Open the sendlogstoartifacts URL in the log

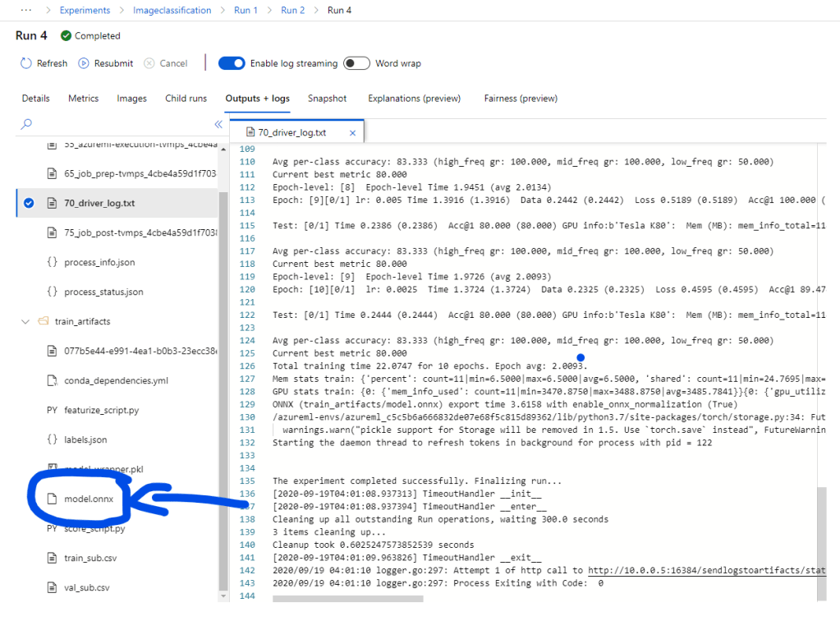click(707, 570)
